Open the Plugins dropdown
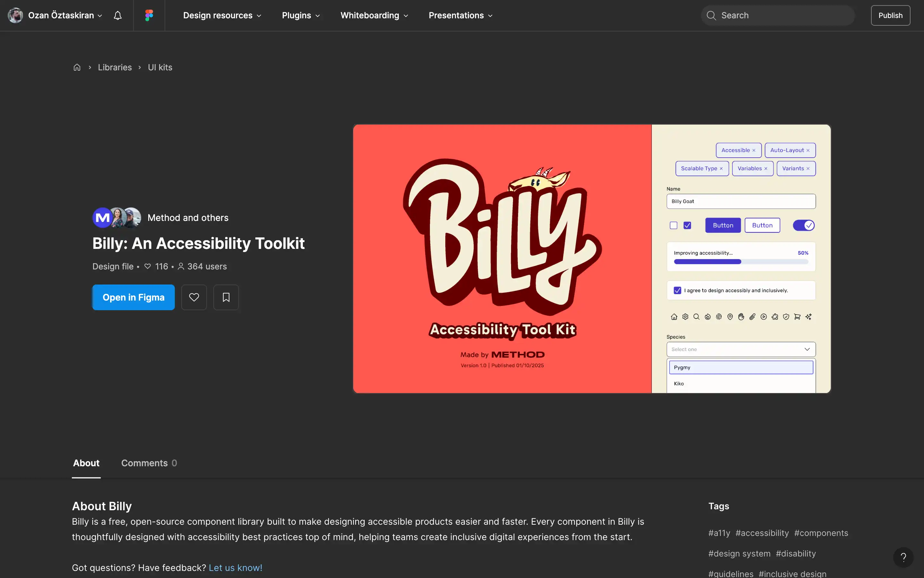 click(301, 15)
